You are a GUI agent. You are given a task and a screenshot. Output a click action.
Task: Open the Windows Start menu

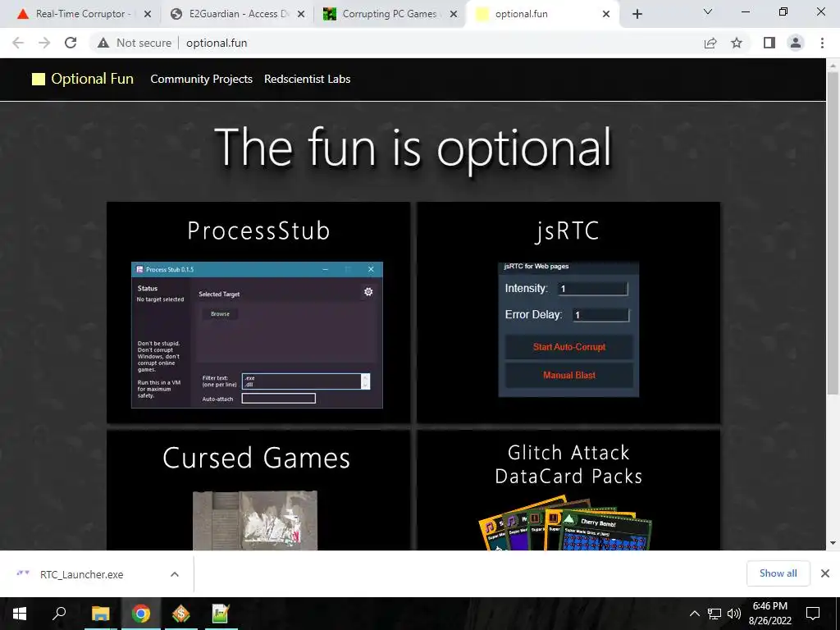[x=20, y=614]
